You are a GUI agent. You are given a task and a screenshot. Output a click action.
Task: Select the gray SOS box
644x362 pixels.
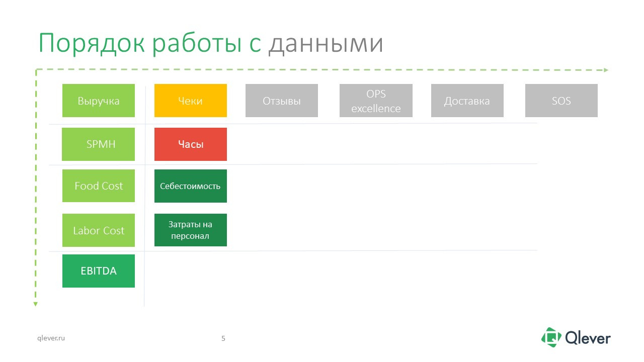pos(561,101)
